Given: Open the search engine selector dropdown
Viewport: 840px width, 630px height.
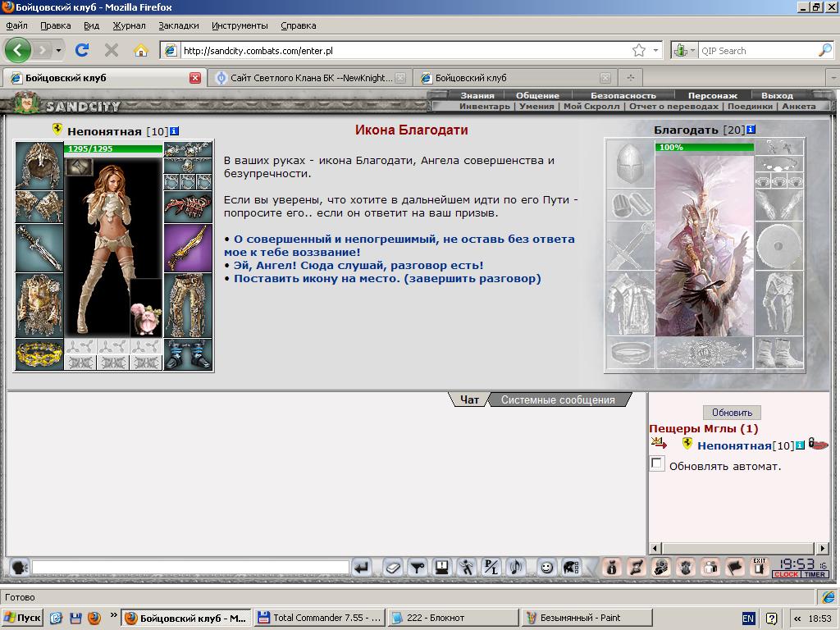Looking at the screenshot, I should pyautogui.click(x=692, y=50).
